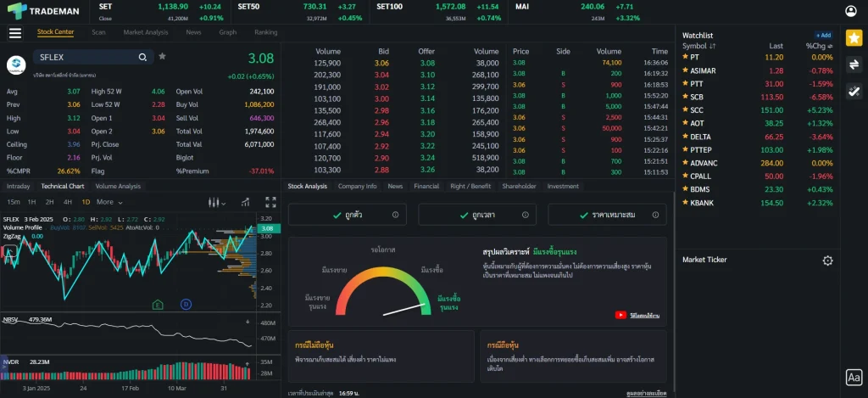Toggle the green E earnings chart marker

tap(158, 304)
